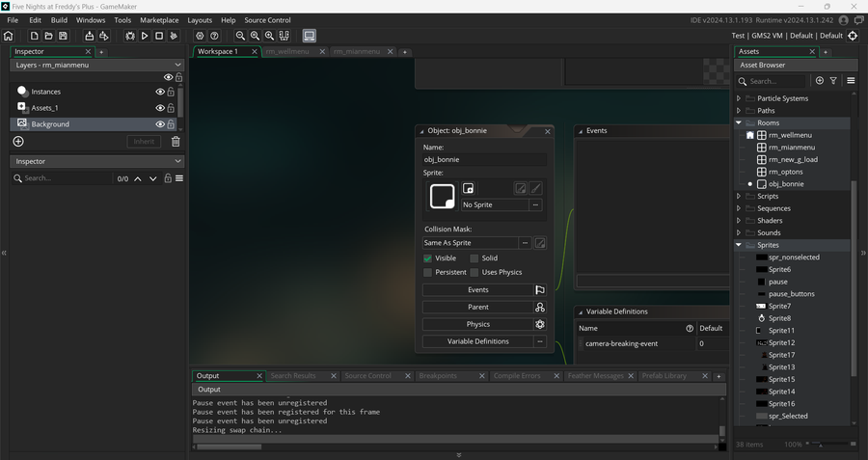Open the user account icon at top right
Image resolution: width=868 pixels, height=460 pixels.
[x=844, y=20]
